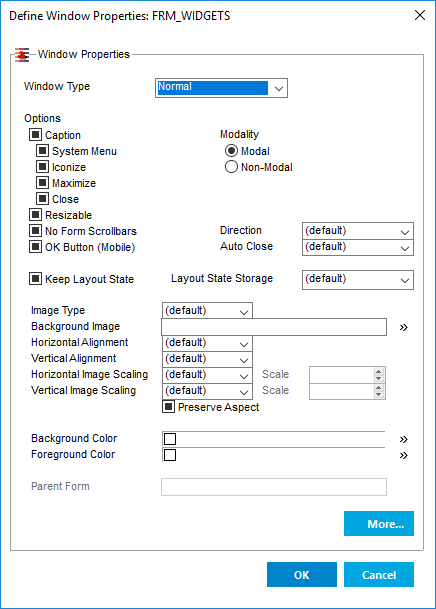Viewport: 436px width, 609px height.
Task: Click the Background Image input field
Action: [274, 327]
